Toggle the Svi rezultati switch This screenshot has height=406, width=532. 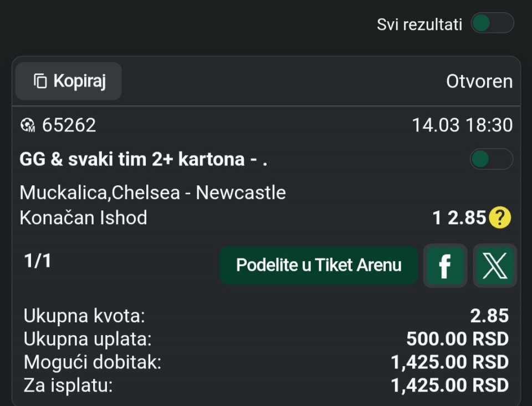(492, 23)
